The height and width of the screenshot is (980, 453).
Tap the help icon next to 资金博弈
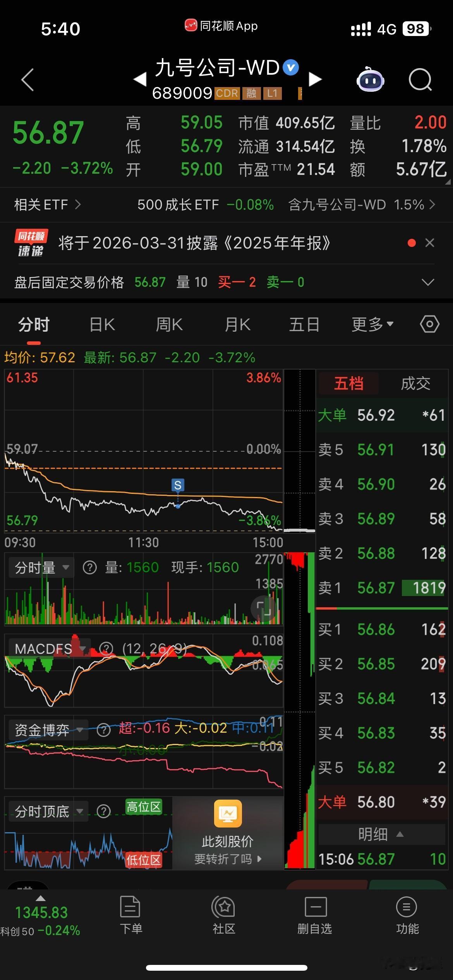(103, 730)
